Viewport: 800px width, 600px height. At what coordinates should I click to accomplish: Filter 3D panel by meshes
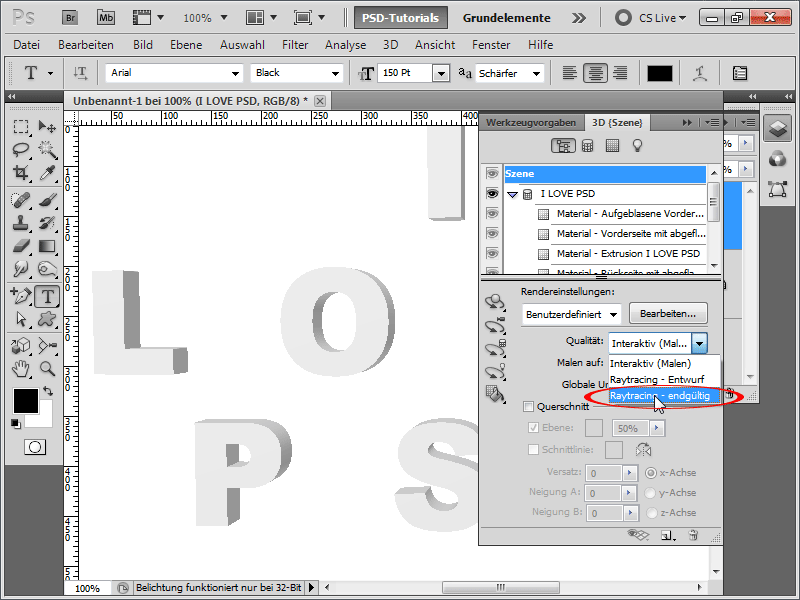click(588, 146)
